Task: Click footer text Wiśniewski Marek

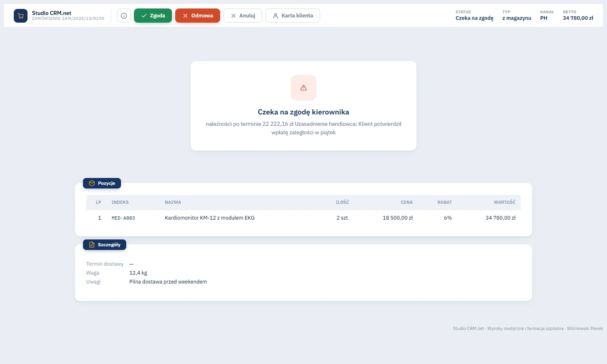Action: click(x=585, y=328)
